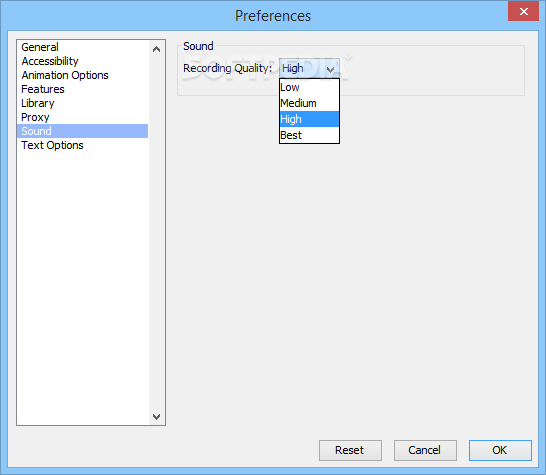The width and height of the screenshot is (546, 475).
Task: Select the Sound category
Action: (x=83, y=131)
